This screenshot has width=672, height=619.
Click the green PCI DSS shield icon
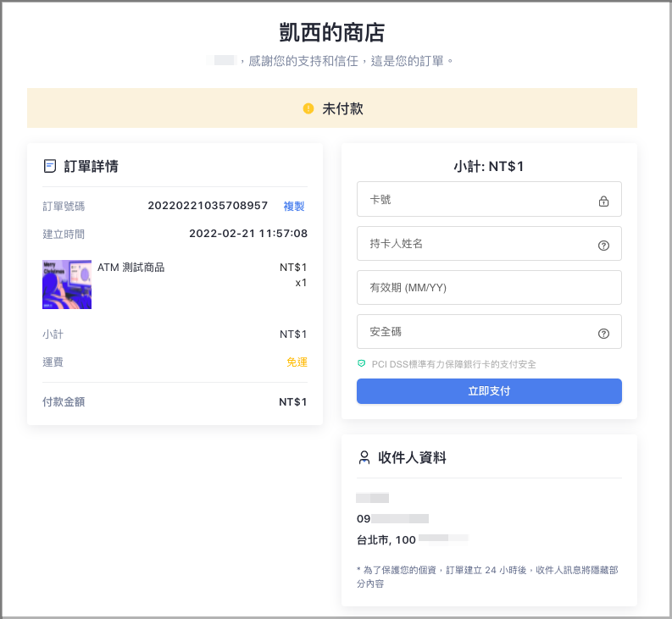coord(361,363)
